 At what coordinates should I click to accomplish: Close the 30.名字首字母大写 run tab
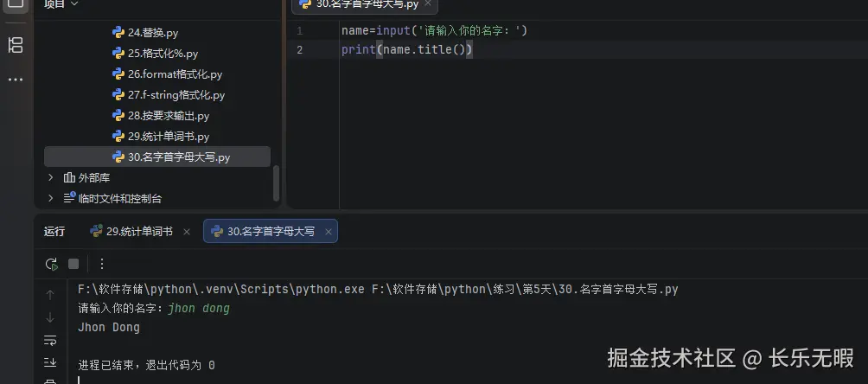click(329, 232)
